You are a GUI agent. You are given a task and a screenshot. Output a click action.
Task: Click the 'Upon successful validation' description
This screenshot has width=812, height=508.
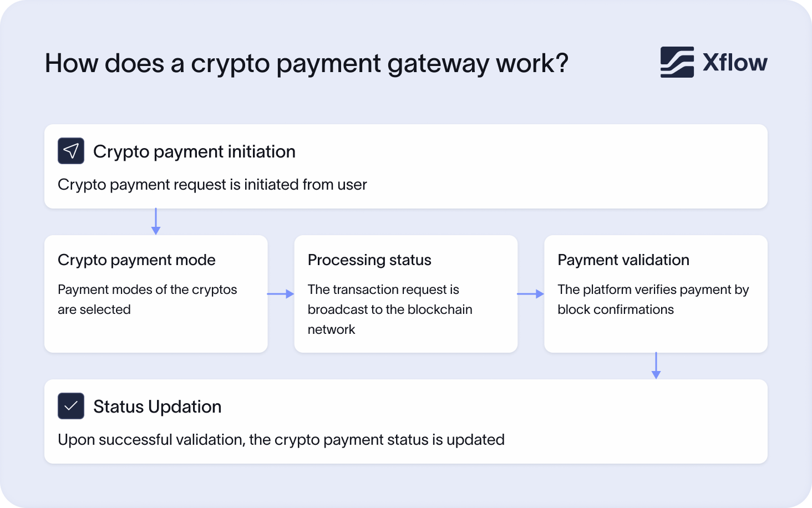281,440
